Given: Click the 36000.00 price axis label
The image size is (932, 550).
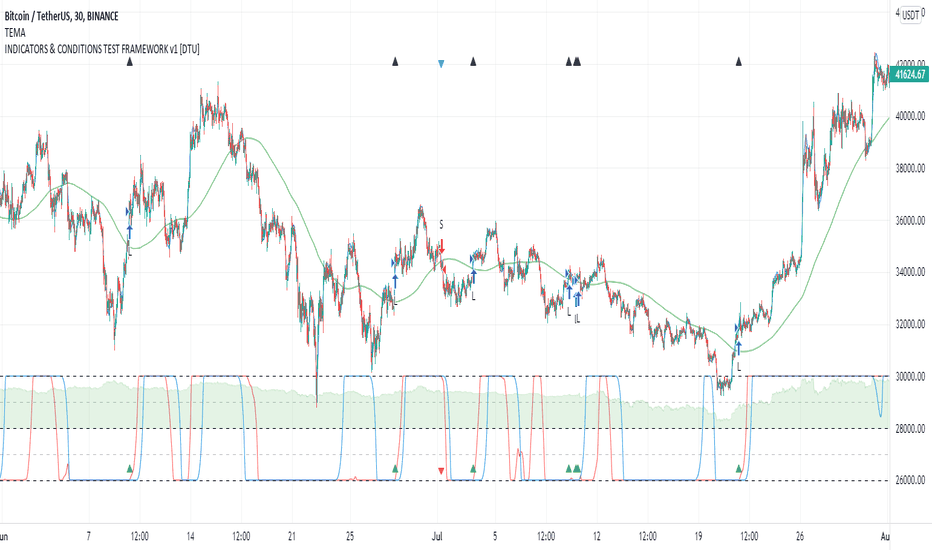Looking at the screenshot, I should [x=910, y=221].
